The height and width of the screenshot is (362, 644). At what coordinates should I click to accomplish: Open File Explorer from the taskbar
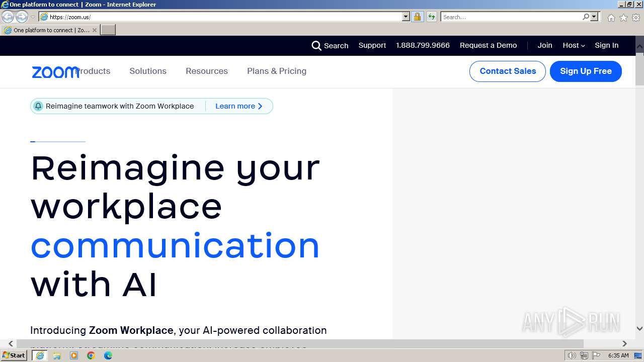(x=57, y=355)
